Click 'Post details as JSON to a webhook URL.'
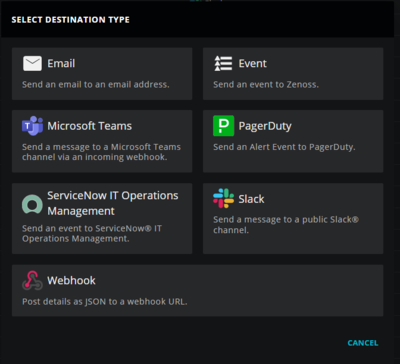 click(x=105, y=302)
